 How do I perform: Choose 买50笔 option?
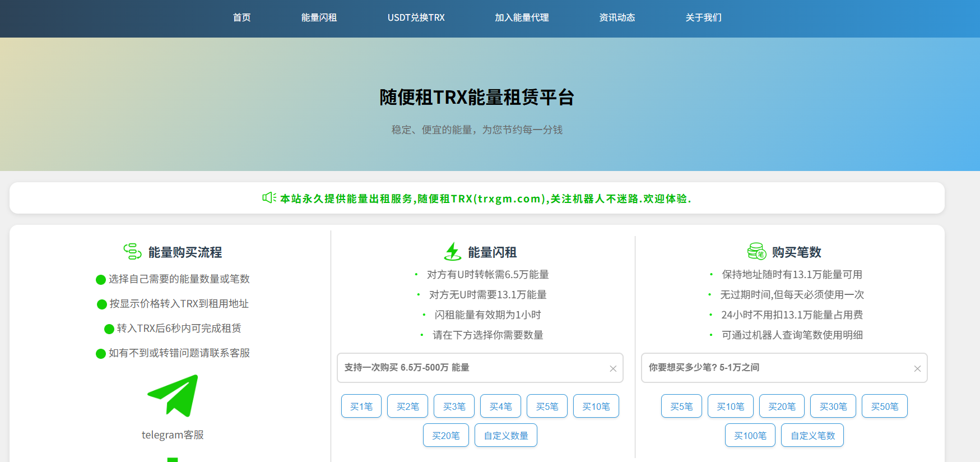pos(885,406)
